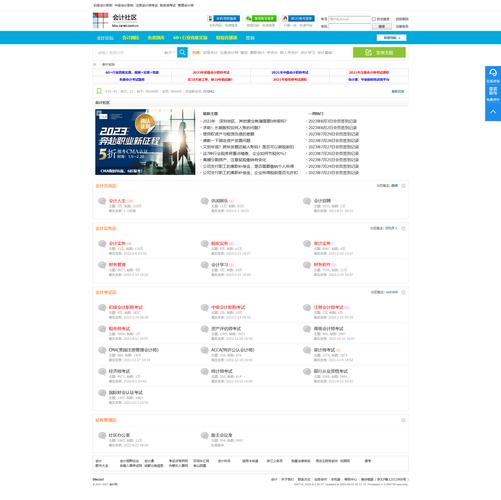The image size is (501, 500).
Task: Click the 初级会计职称考试 forum bubble icon
Action: (102, 308)
